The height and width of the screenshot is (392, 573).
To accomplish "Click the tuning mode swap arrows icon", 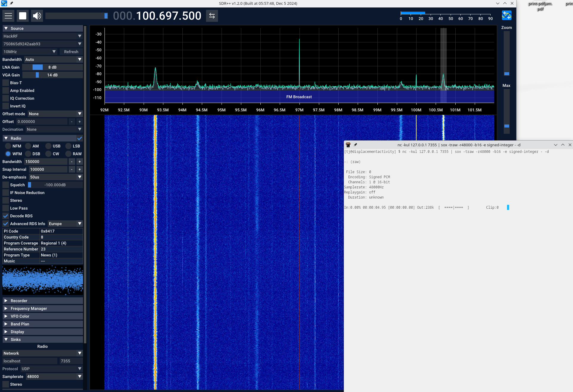I will click(x=212, y=16).
